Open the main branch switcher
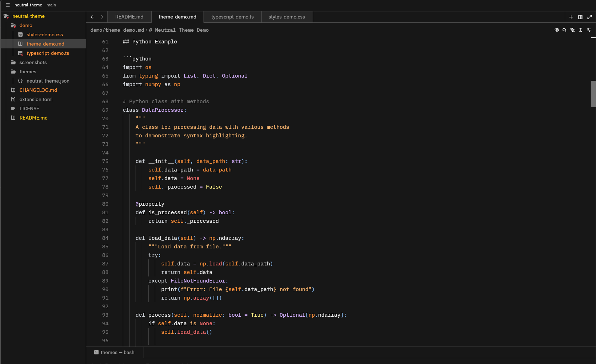596x364 pixels. [x=51, y=5]
